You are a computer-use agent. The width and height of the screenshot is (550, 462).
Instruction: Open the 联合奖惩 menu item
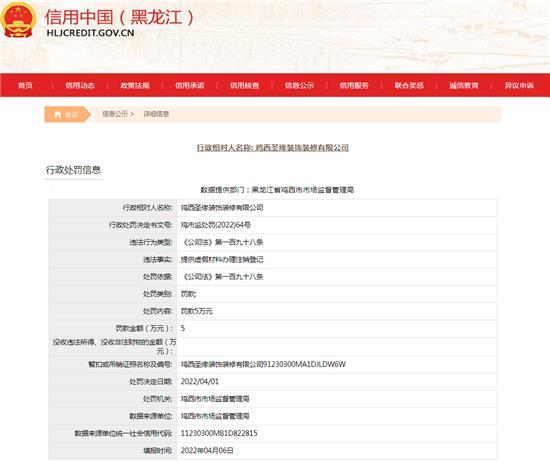coord(409,85)
